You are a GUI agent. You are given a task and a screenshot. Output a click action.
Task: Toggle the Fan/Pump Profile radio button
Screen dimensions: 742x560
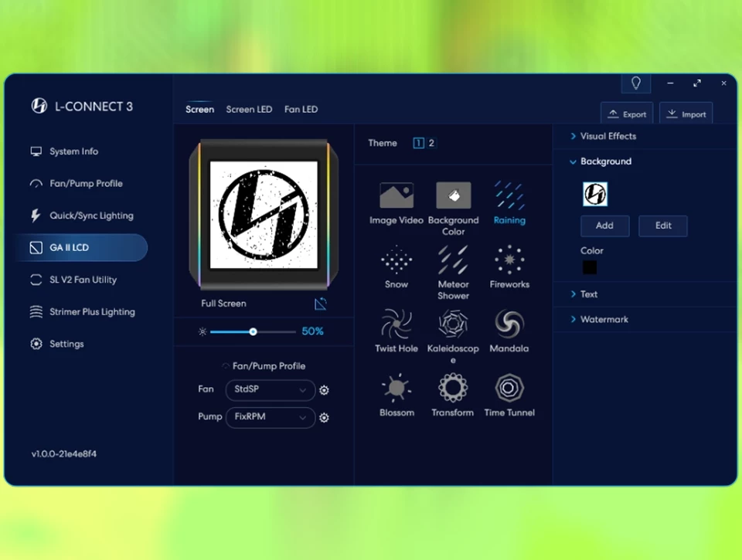pyautogui.click(x=226, y=366)
